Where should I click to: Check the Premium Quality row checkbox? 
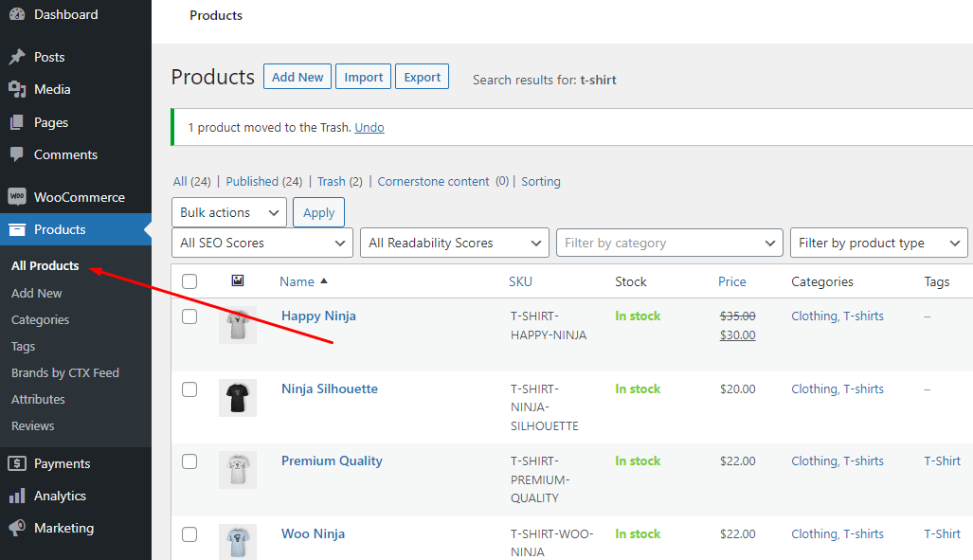click(189, 461)
